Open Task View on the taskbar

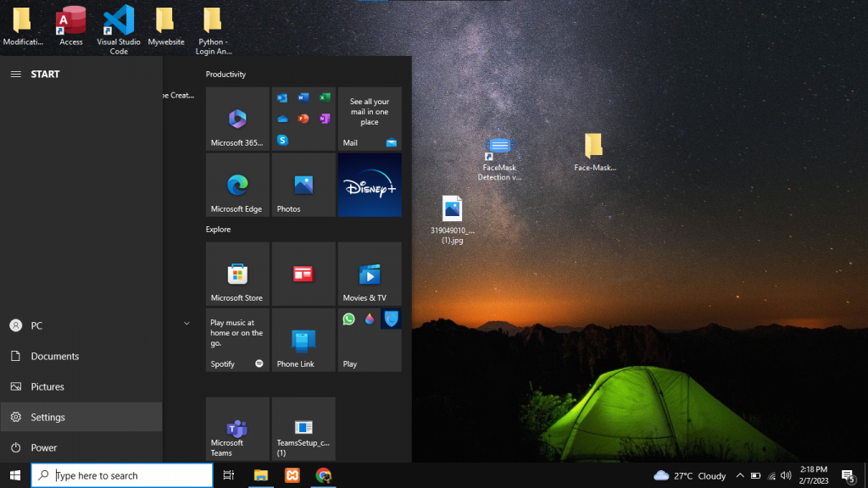229,475
